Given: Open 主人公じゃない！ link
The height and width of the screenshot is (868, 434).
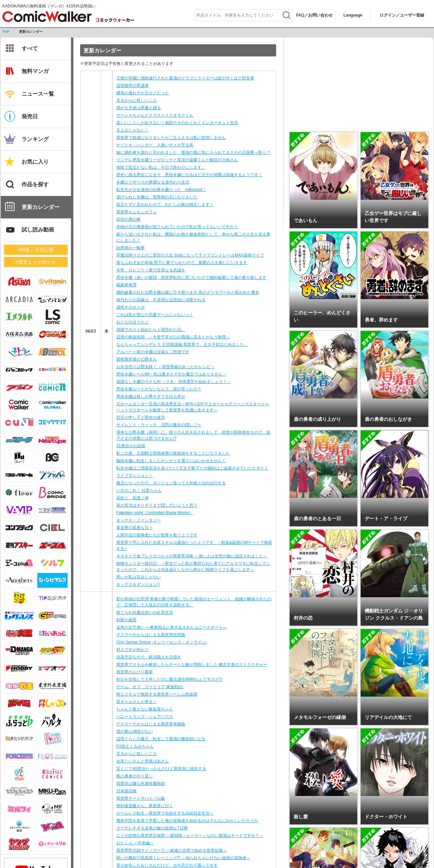Looking at the screenshot, I should (132, 130).
